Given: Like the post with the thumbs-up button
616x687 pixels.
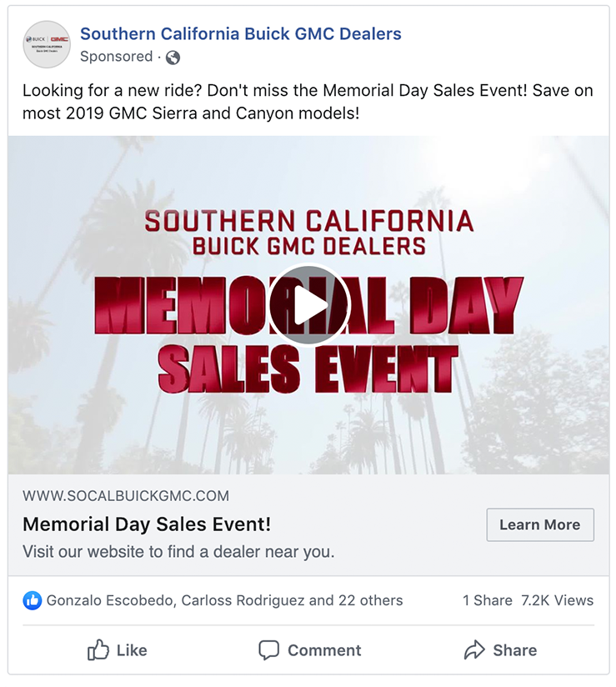Looking at the screenshot, I should (x=118, y=650).
